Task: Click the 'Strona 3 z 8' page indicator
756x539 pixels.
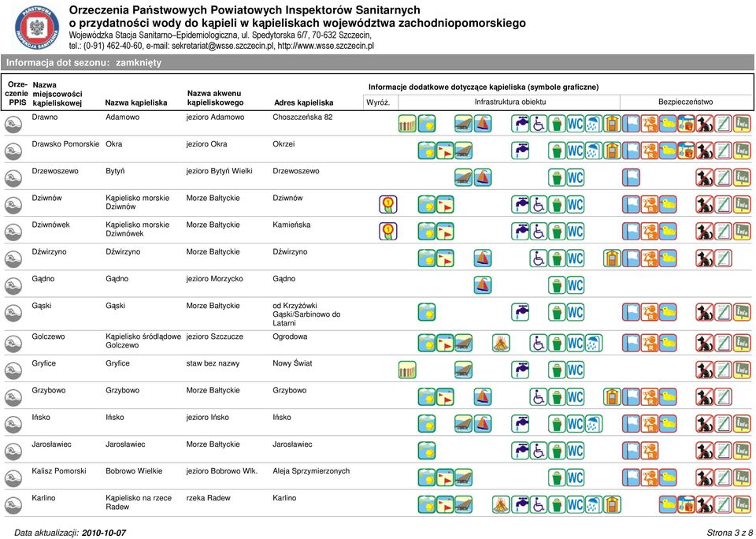Action: point(729,533)
